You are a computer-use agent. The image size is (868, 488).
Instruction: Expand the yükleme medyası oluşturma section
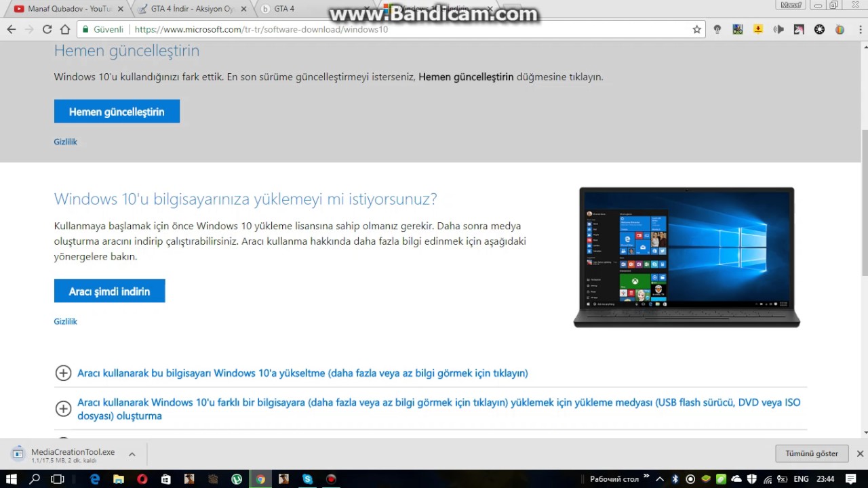[x=63, y=408]
